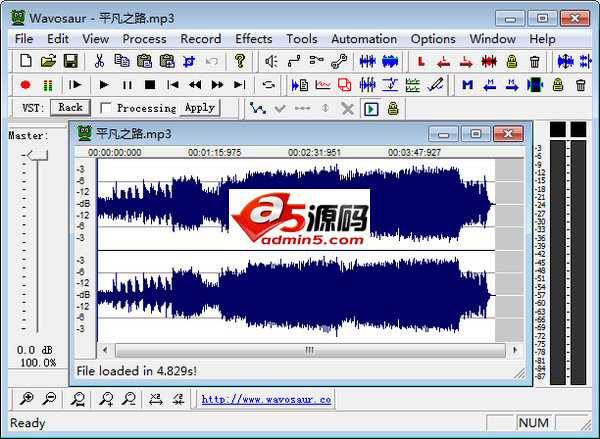Click the 00:02:31:951 timeline marker

click(x=314, y=153)
